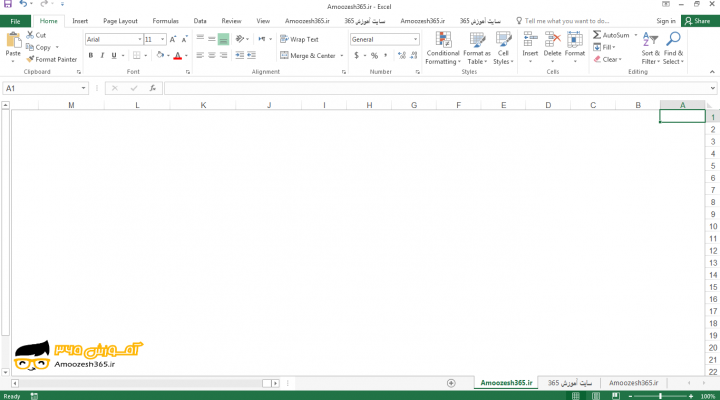
Task: Click the Paste clipboard icon
Action: click(13, 40)
